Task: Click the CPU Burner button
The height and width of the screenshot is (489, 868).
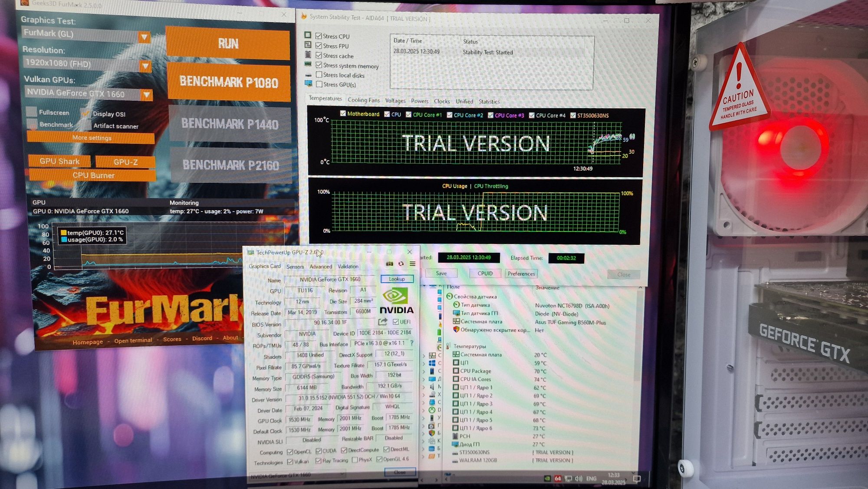Action: click(x=93, y=175)
